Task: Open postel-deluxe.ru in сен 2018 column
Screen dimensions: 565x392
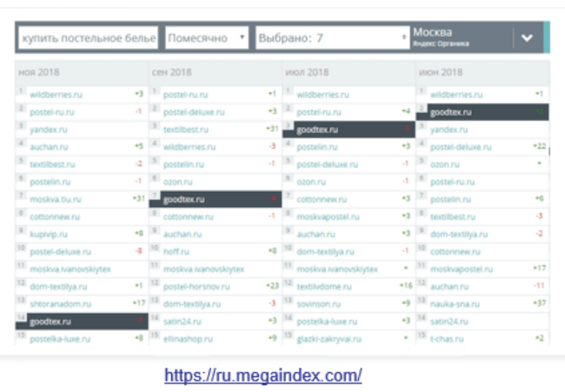Action: tap(194, 112)
